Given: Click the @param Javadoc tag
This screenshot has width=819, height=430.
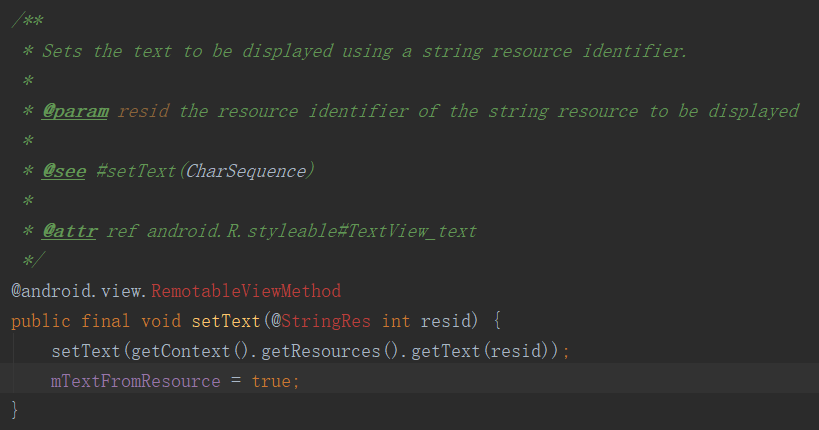Looking at the screenshot, I should [x=75, y=111].
